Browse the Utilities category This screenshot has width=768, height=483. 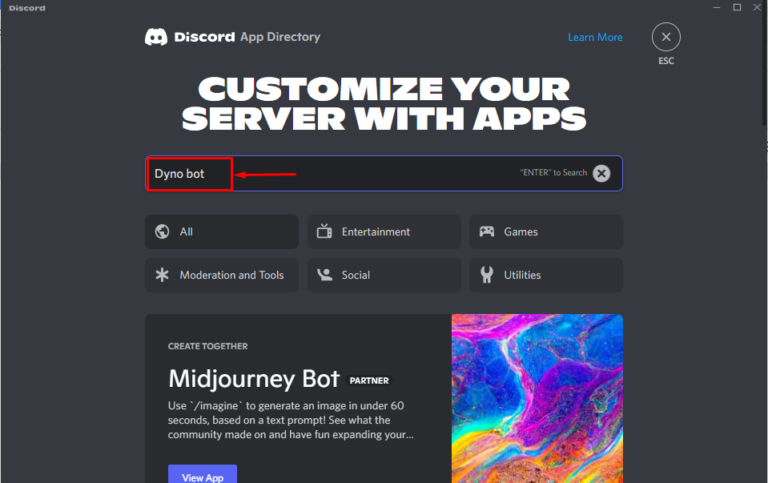coord(546,275)
